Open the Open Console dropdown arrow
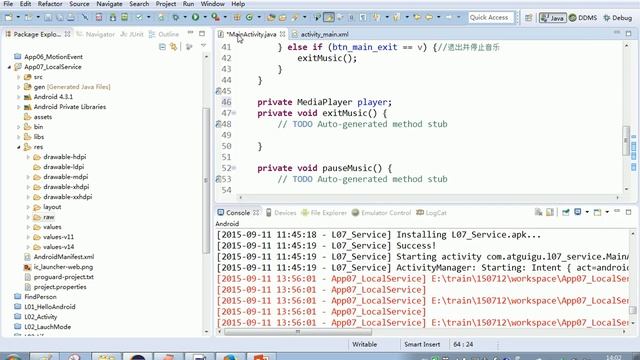Viewport: 640px width, 360px height. point(607,212)
